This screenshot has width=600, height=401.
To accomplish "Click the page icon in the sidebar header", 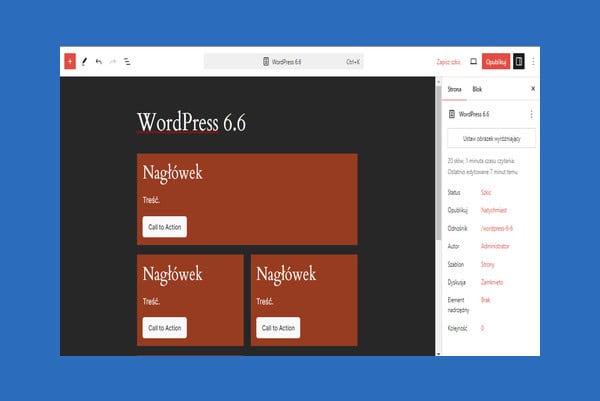I will tap(452, 114).
